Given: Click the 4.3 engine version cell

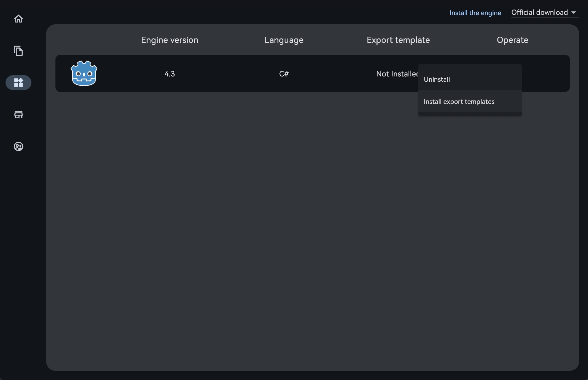Looking at the screenshot, I should tap(169, 74).
